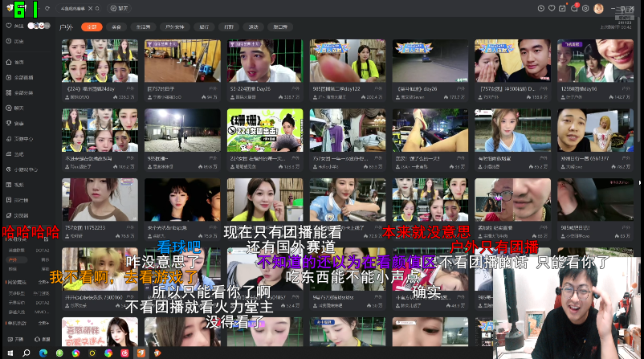Select the fifth filter tab in the outdoor row
Screen dimensions: 644x359
pyautogui.click(x=204, y=27)
